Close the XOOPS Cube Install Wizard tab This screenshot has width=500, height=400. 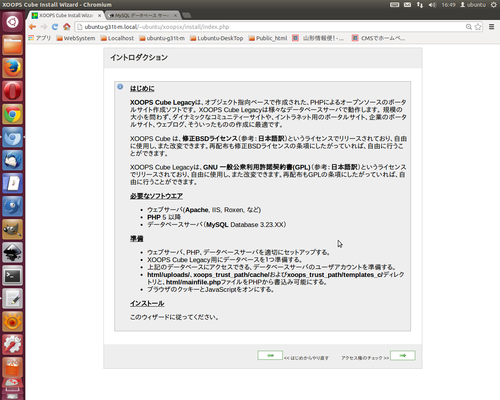(99, 15)
